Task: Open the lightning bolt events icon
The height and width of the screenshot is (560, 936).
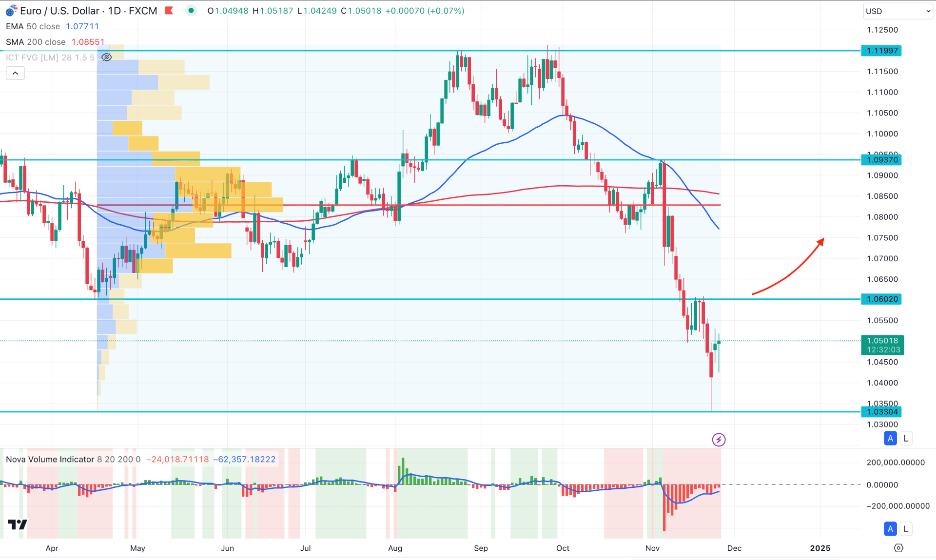Action: (719, 440)
